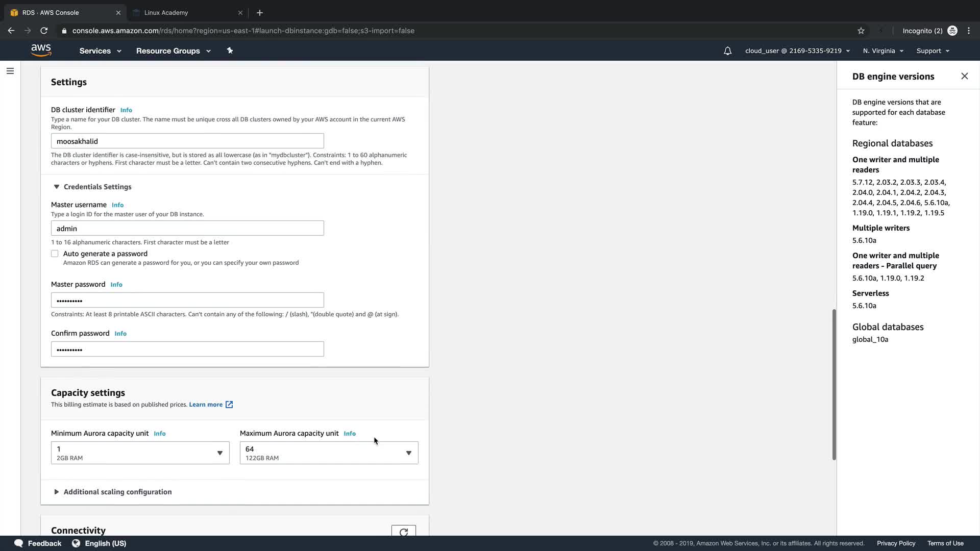Image resolution: width=980 pixels, height=551 pixels.
Task: Click the browser reload icon
Action: click(44, 31)
